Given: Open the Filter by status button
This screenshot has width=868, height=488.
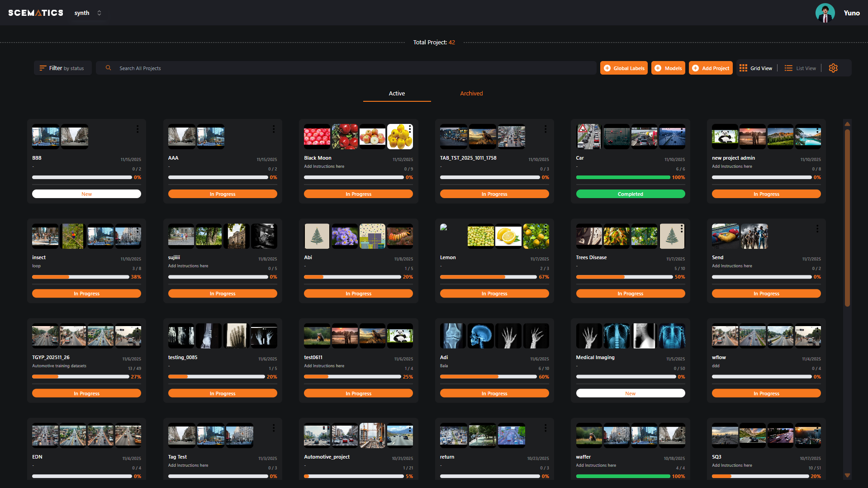Looking at the screenshot, I should point(63,68).
